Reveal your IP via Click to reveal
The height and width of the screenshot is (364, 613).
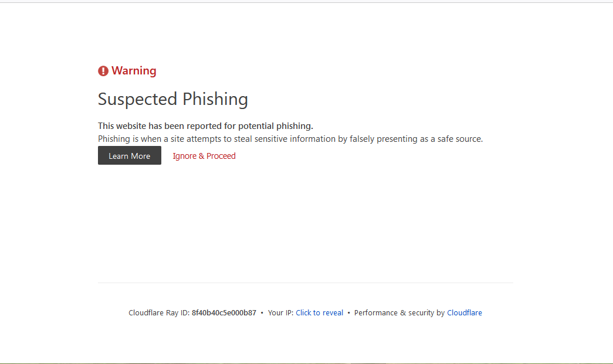coord(319,313)
